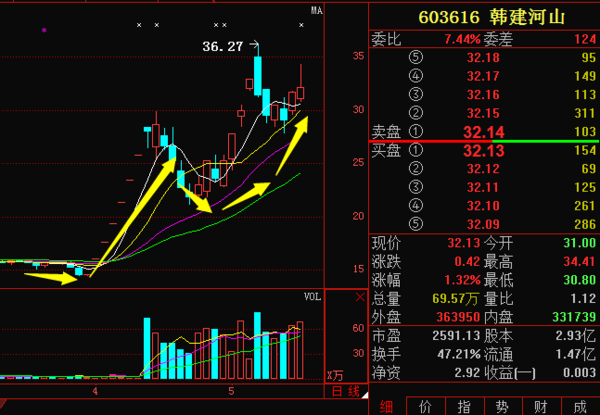
Task: Click the MA indicator label
Action: pyautogui.click(x=317, y=11)
